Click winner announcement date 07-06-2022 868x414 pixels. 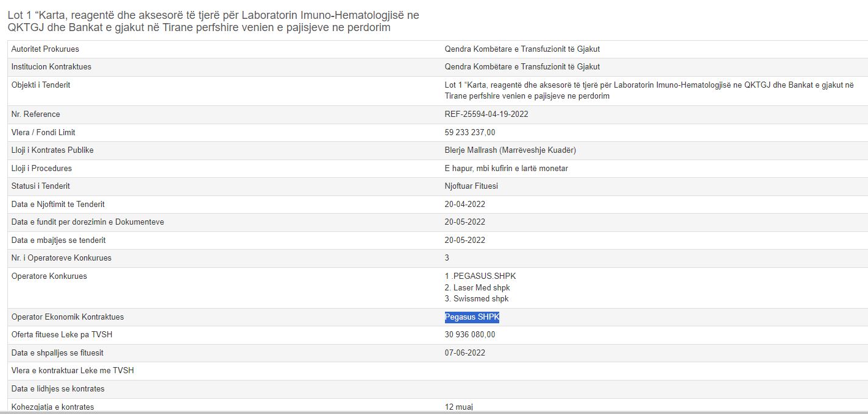(x=465, y=353)
